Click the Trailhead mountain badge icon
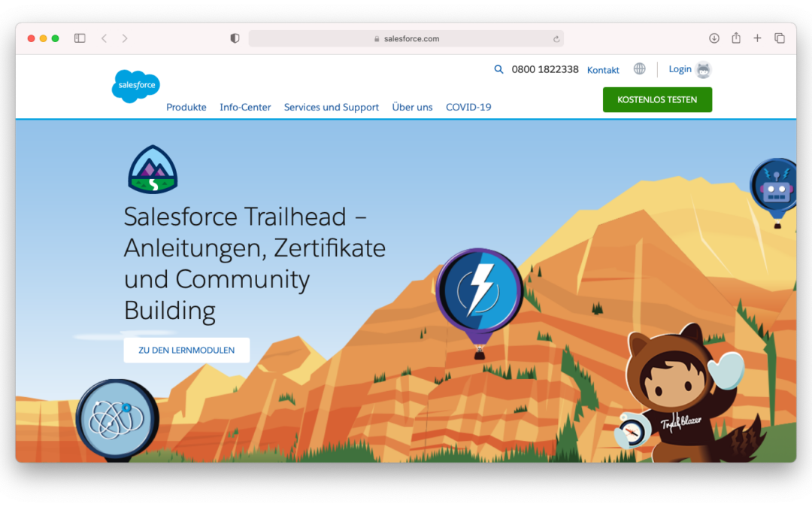This screenshot has height=507, width=812. tap(153, 170)
